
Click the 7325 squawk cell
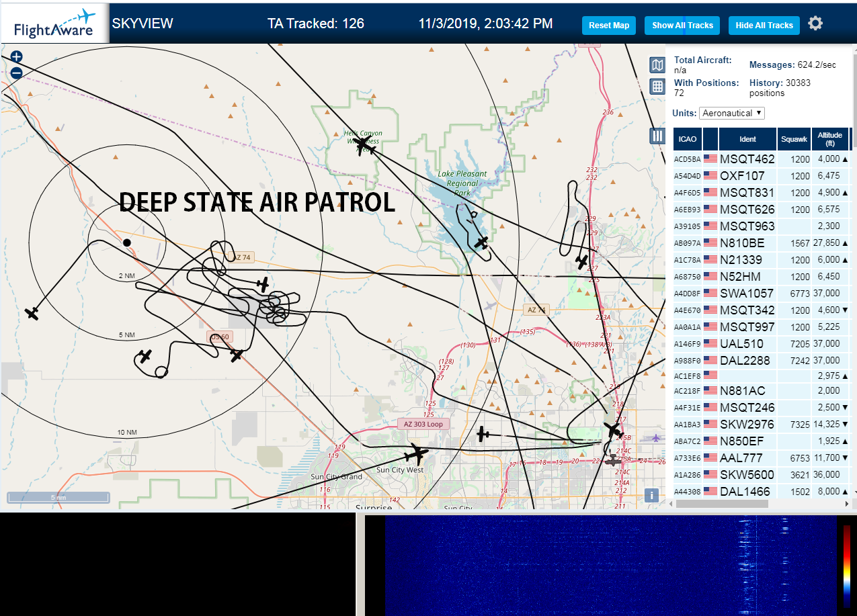[x=794, y=425]
